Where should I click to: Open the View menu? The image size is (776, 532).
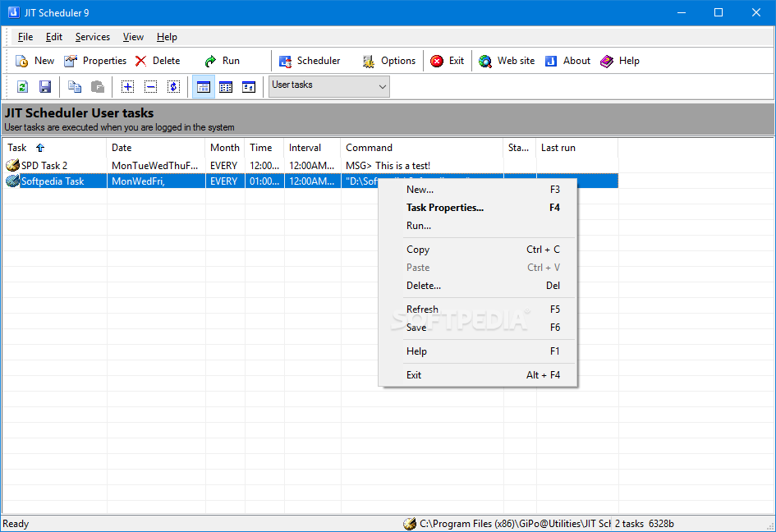133,37
